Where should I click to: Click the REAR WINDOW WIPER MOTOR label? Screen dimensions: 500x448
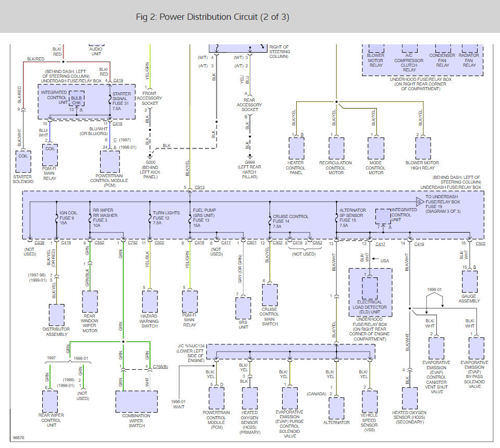(x=90, y=323)
